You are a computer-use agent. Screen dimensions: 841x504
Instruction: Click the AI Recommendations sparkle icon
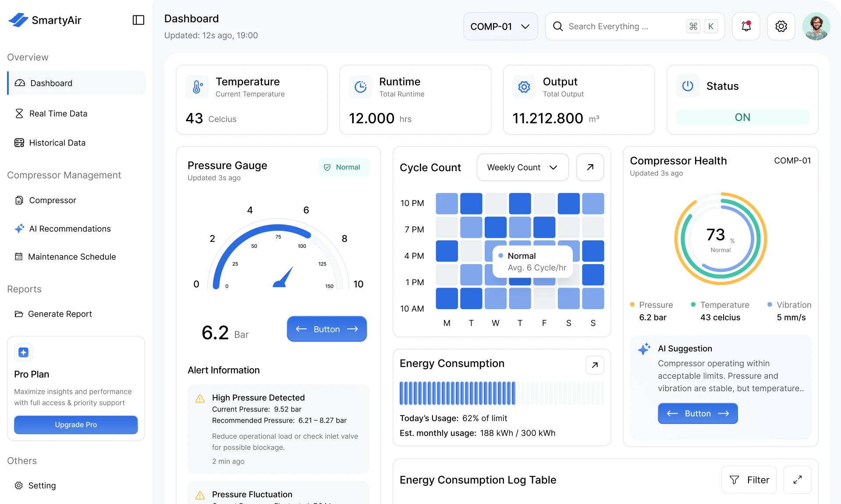coord(19,228)
